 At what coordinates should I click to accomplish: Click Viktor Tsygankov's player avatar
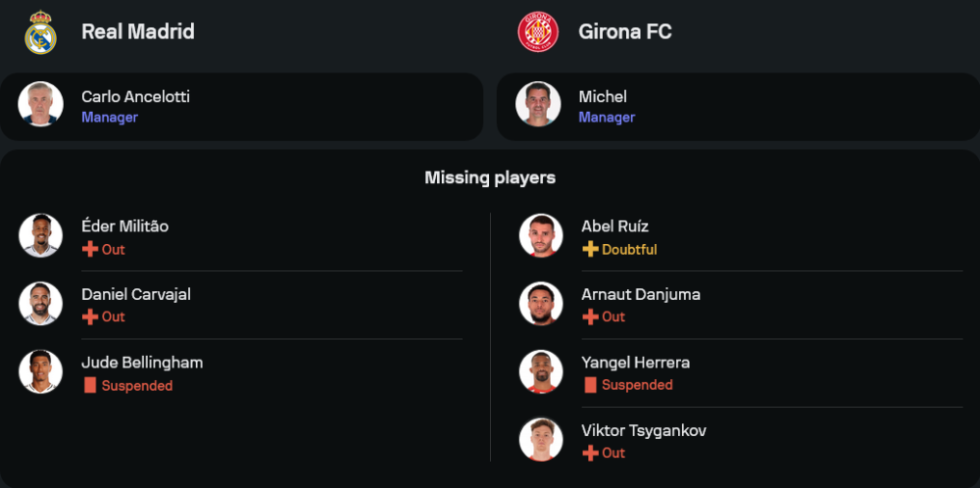(x=541, y=440)
